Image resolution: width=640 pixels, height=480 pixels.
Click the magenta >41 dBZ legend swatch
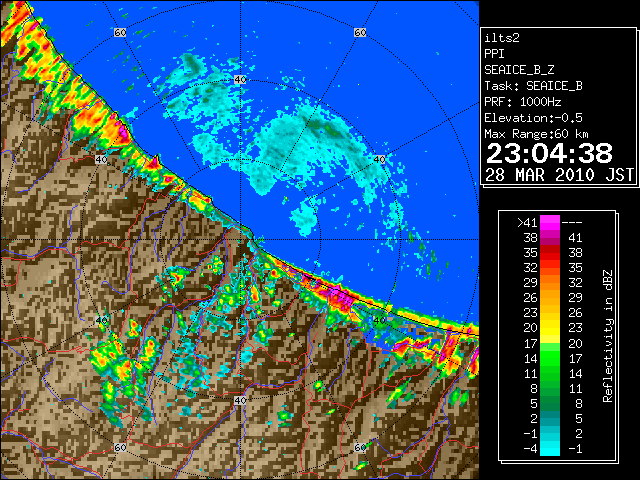click(x=549, y=222)
